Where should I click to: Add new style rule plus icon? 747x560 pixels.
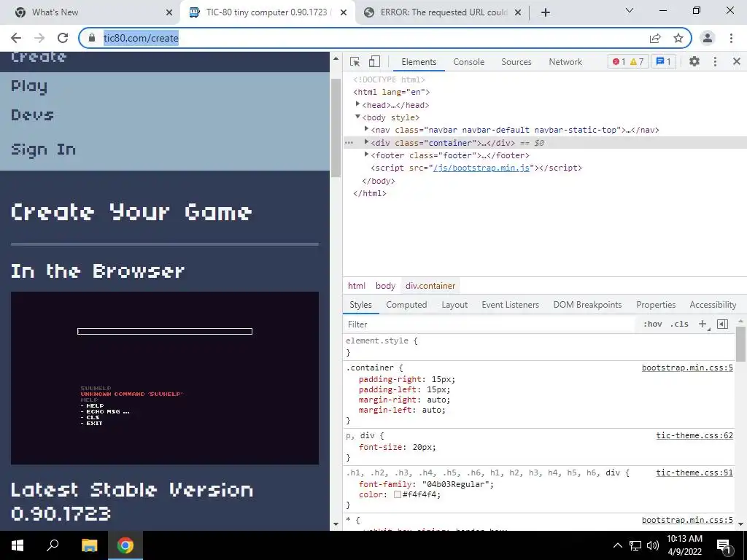703,324
